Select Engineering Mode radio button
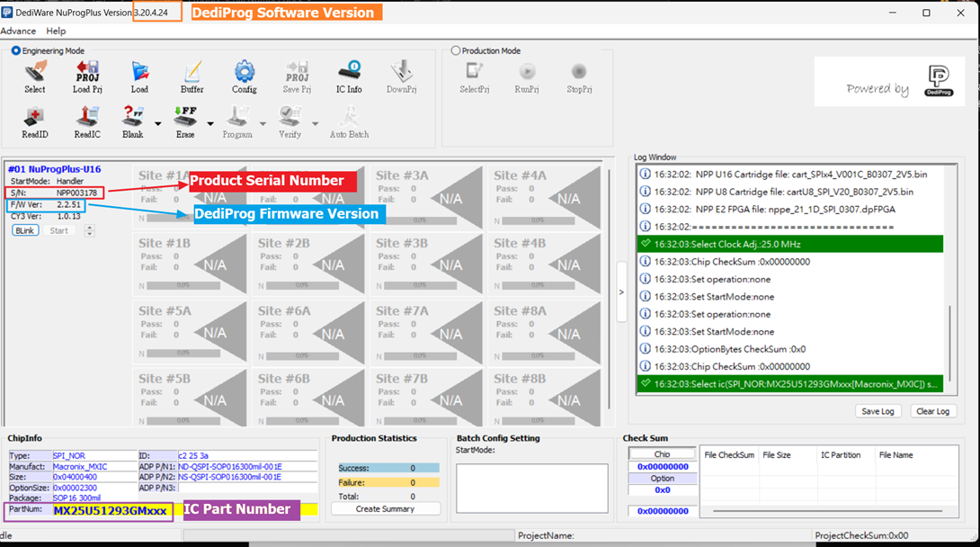Screen dimensions: 980x547 pyautogui.click(x=16, y=50)
